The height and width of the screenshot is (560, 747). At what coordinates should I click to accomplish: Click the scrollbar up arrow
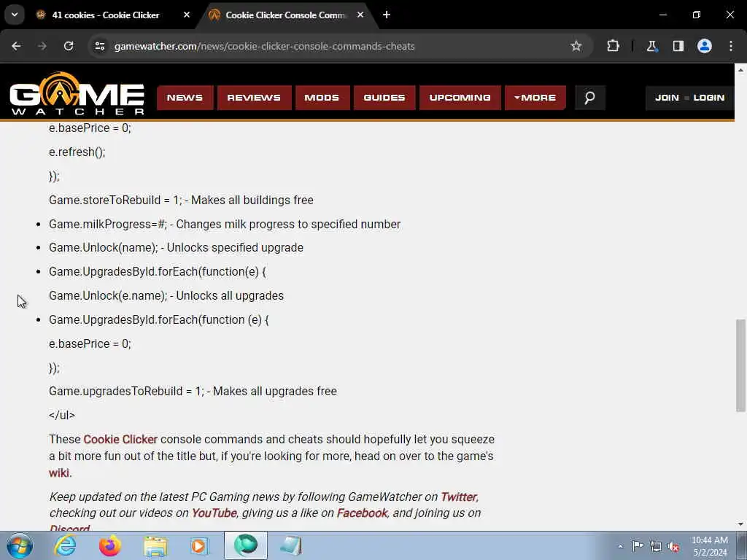click(740, 70)
